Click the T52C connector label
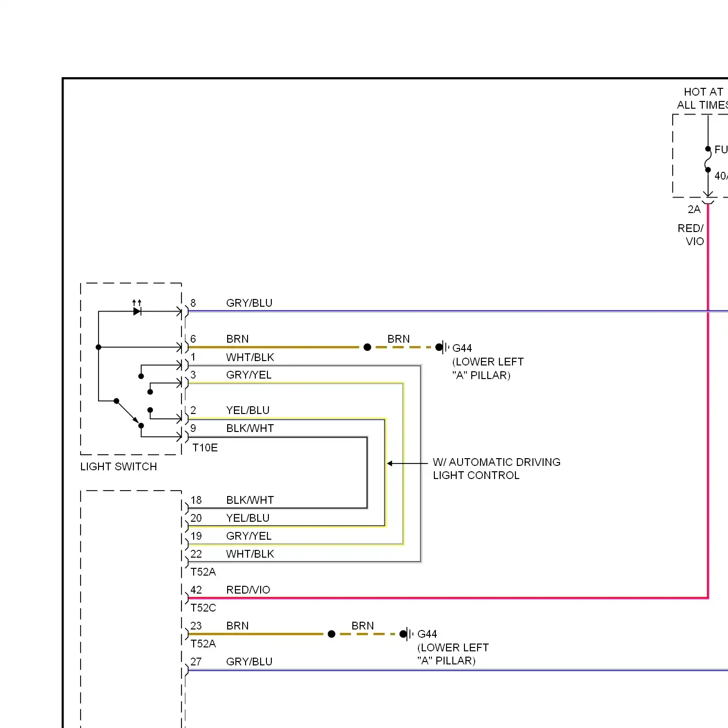Viewport: 728px width, 728px height. pyautogui.click(x=203, y=608)
